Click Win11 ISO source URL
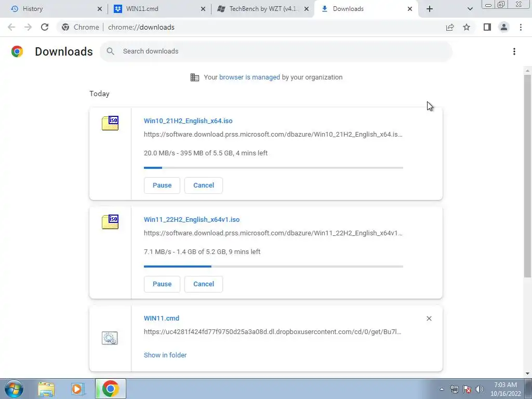This screenshot has height=399, width=532. (273, 233)
